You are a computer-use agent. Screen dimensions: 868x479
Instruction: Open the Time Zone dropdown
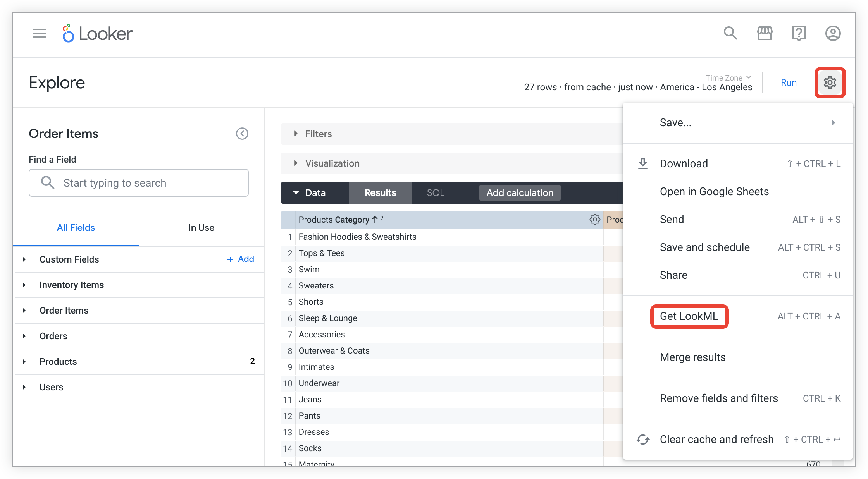pyautogui.click(x=728, y=77)
